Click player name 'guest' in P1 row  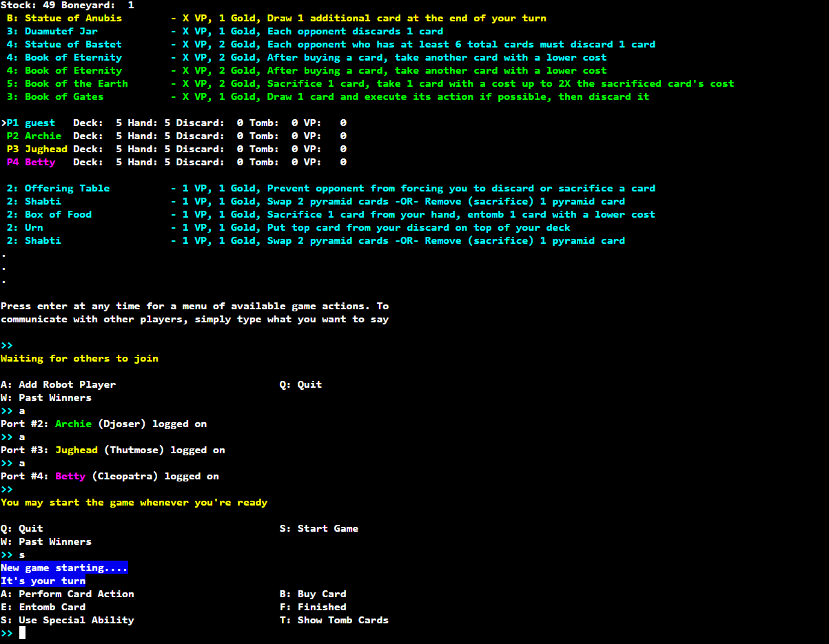coord(40,123)
